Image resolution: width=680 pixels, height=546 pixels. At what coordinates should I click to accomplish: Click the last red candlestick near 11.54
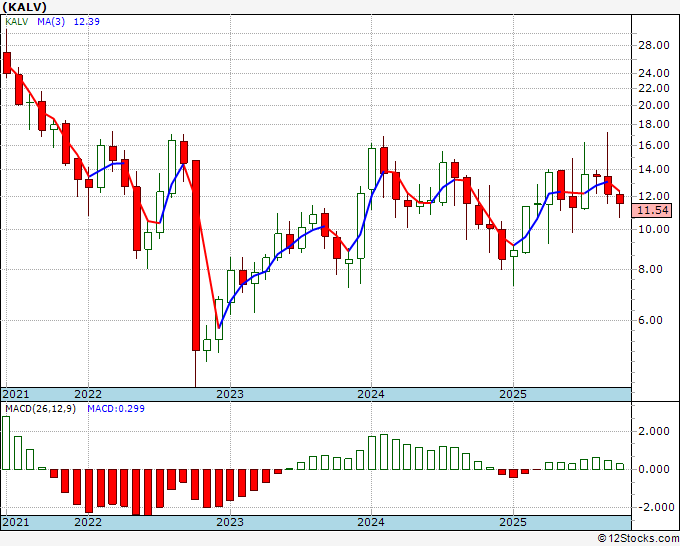620,199
